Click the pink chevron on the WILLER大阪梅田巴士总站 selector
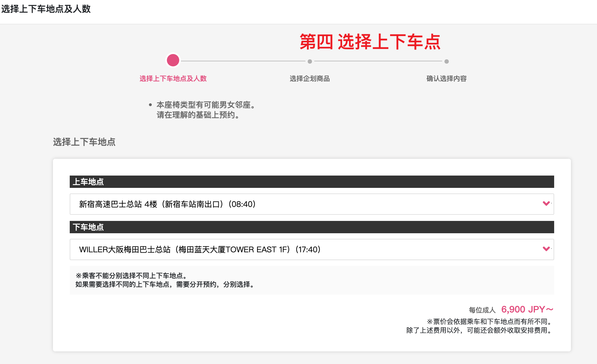597x364 pixels. point(546,249)
